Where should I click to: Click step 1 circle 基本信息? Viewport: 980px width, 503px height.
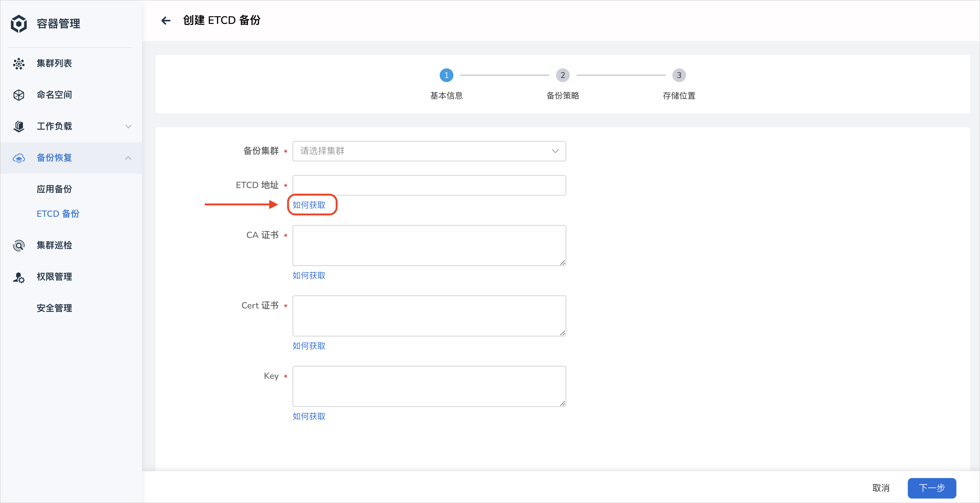tap(446, 75)
